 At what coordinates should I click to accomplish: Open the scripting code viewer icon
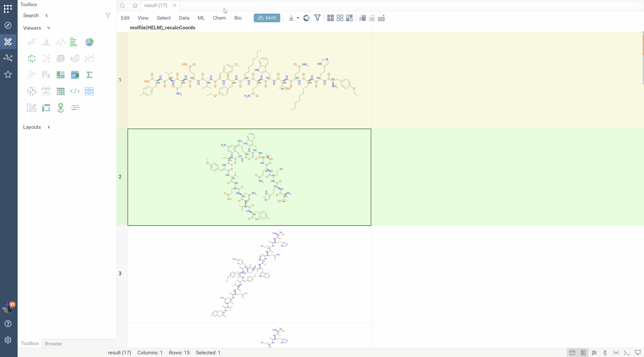(75, 91)
